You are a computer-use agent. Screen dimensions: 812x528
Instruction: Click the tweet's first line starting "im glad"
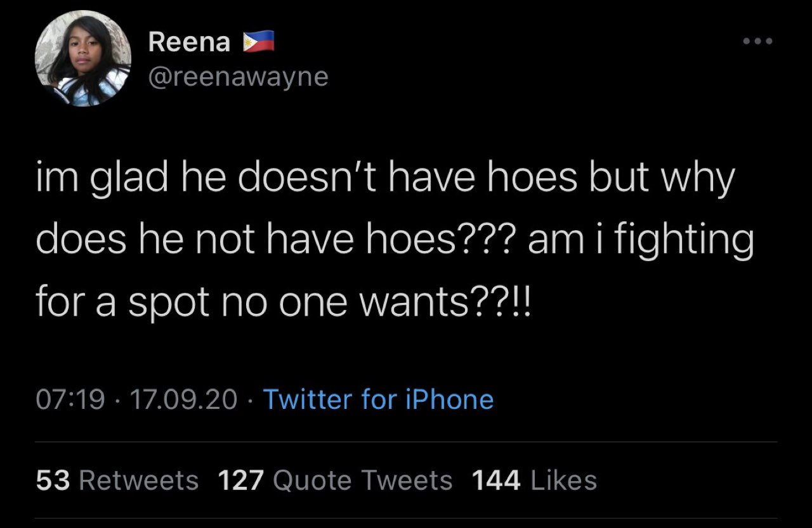384,180
